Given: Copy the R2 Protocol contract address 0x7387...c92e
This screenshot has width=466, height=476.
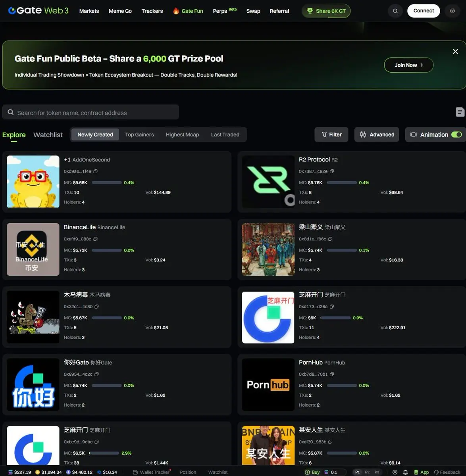Looking at the screenshot, I should click(x=332, y=171).
